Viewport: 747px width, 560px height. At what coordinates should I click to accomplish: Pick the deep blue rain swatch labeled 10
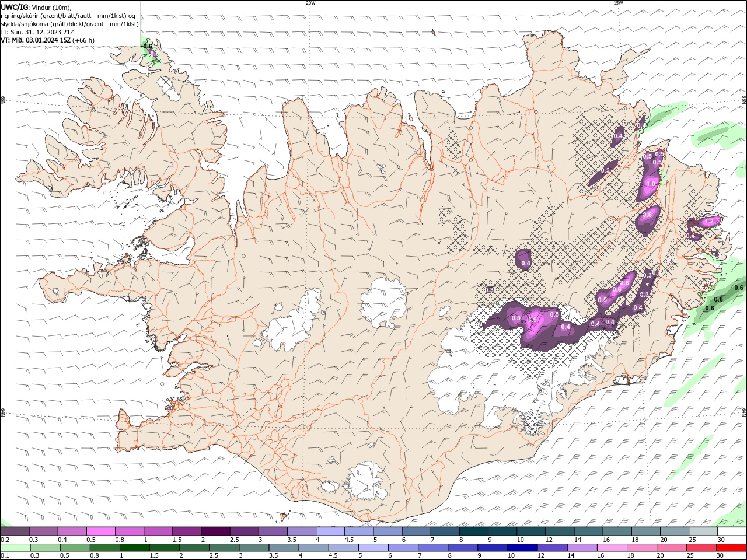521,547
